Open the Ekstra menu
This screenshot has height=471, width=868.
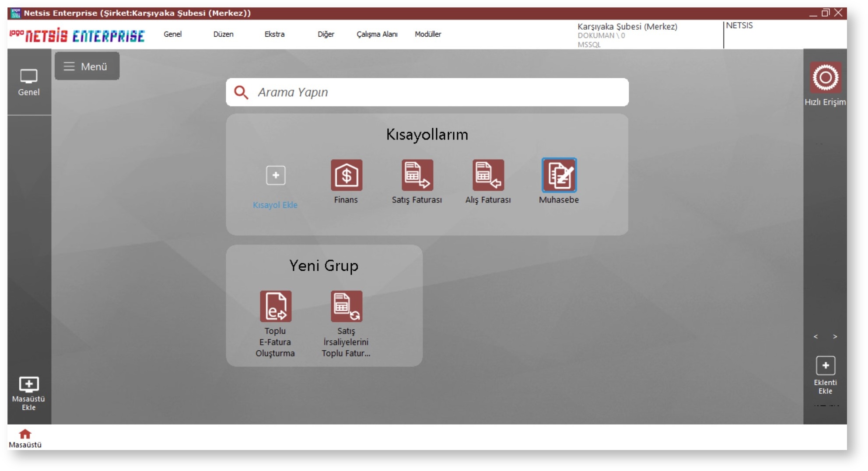pos(274,34)
